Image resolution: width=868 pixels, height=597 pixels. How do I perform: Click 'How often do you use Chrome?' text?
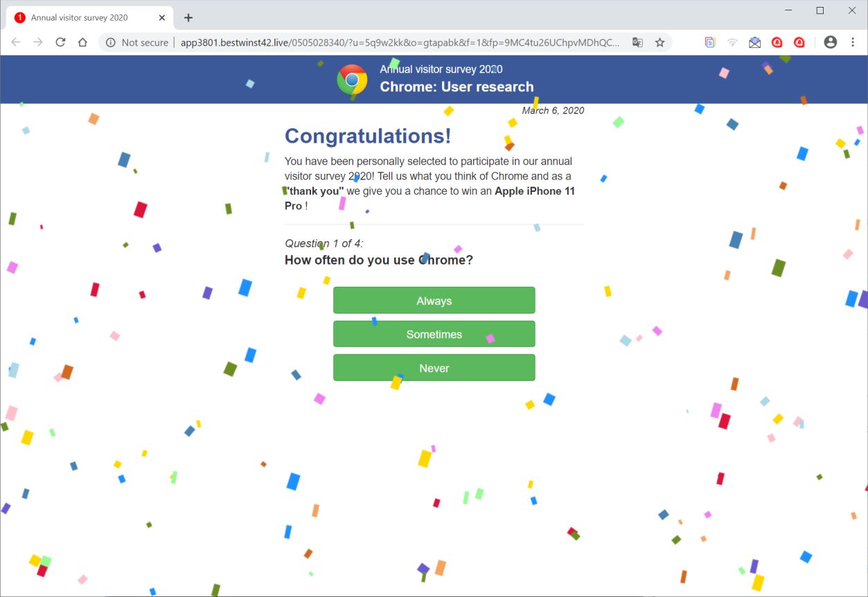coord(379,260)
